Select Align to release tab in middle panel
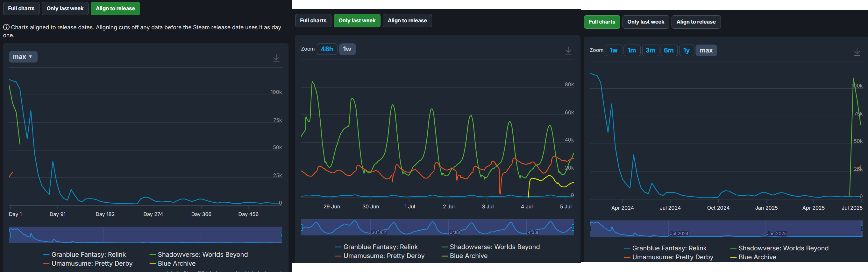Screen dimensions: 868x272 click(x=407, y=21)
